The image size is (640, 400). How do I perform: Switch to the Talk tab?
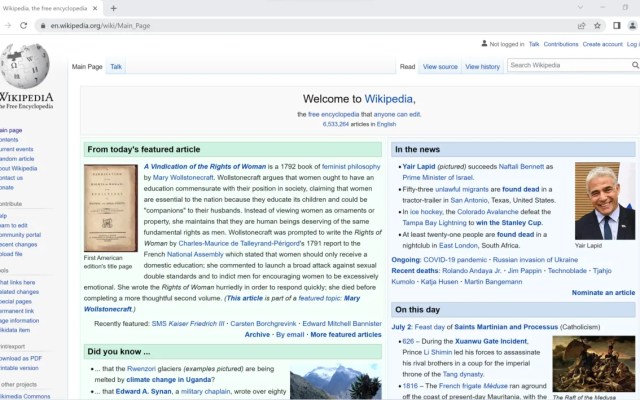coord(116,67)
